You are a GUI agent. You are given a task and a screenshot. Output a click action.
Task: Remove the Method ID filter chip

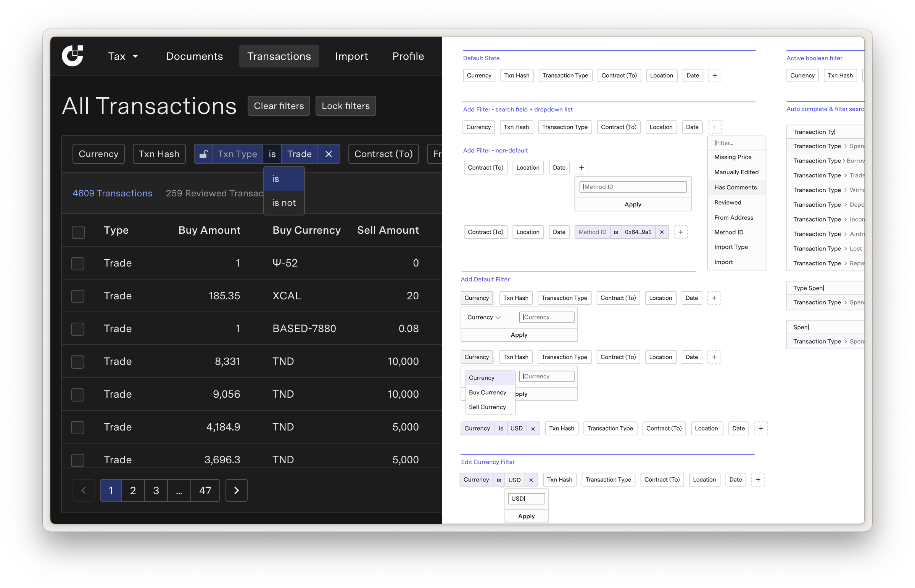(x=662, y=233)
